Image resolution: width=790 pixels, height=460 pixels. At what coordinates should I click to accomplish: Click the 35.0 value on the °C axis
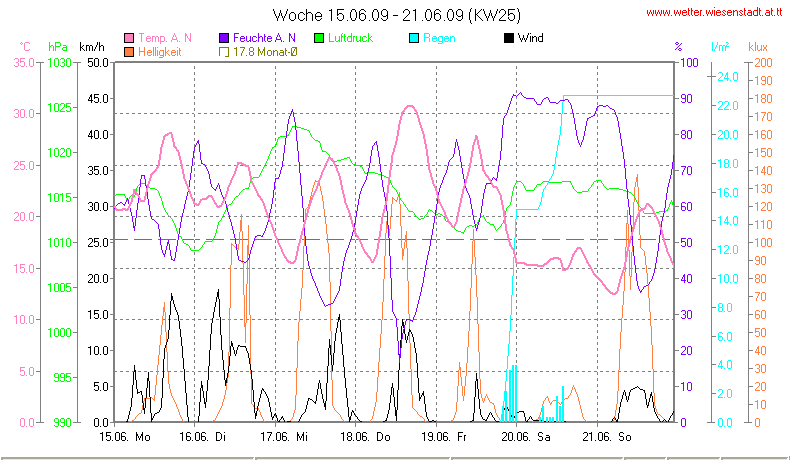click(x=24, y=63)
